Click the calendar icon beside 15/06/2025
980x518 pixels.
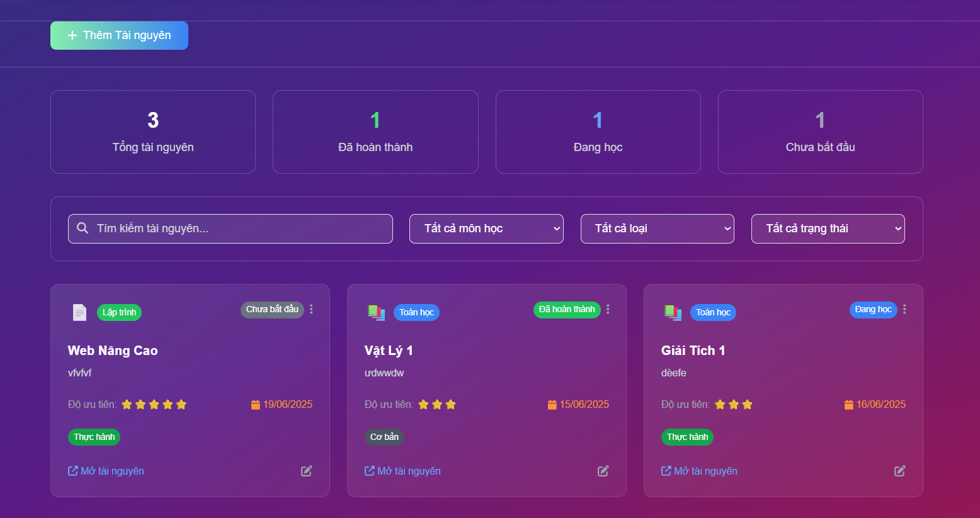point(552,405)
